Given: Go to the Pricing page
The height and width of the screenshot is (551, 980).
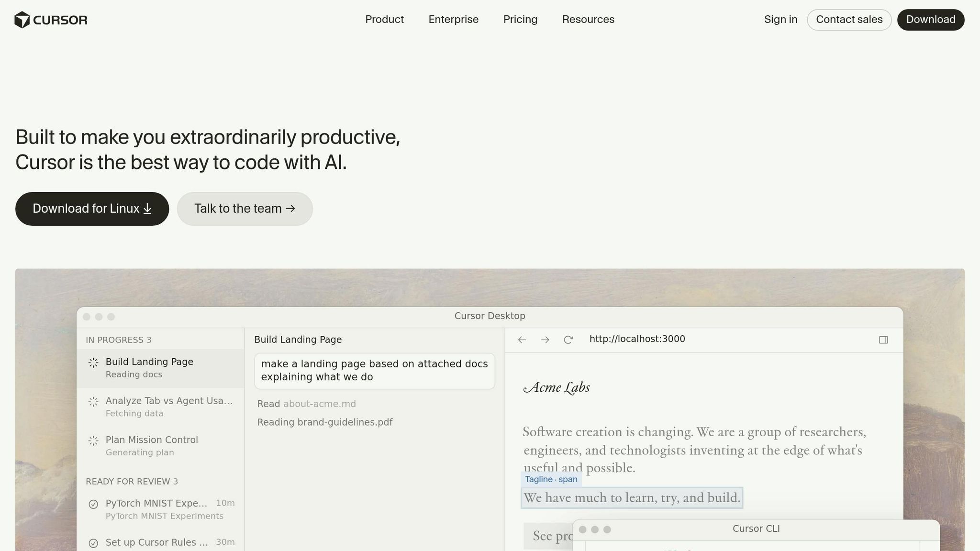Looking at the screenshot, I should coord(520,20).
